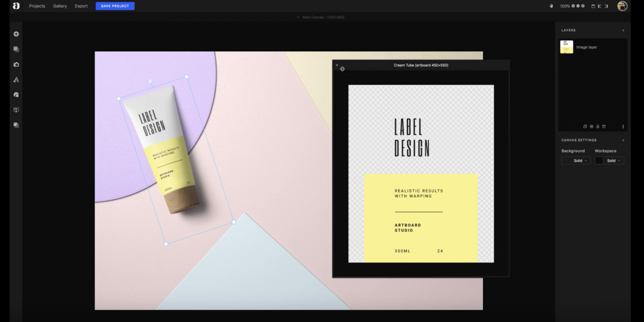Duplicate layer using Layers panel icon

(585, 126)
